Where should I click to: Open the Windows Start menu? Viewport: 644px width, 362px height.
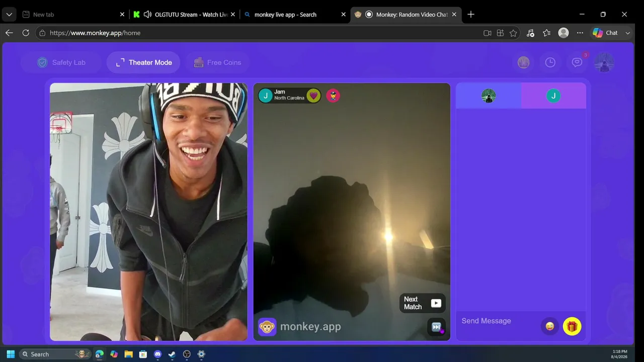11,354
